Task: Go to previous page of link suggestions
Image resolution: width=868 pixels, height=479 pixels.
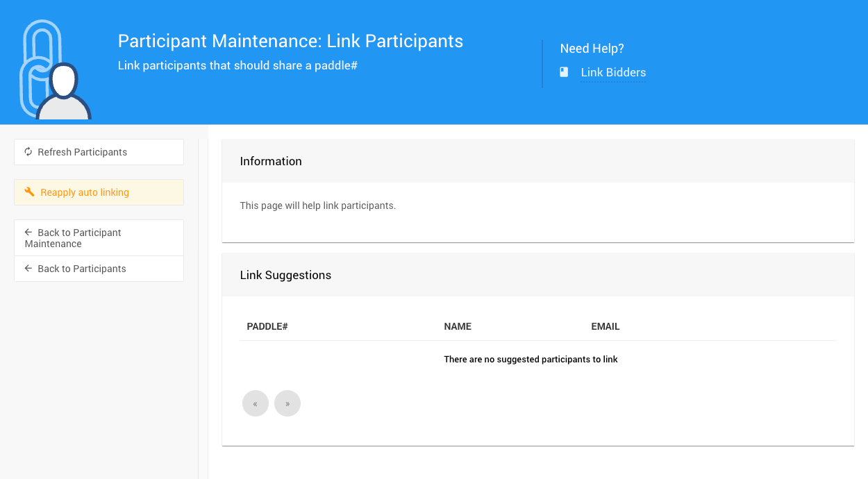Action: [x=256, y=403]
